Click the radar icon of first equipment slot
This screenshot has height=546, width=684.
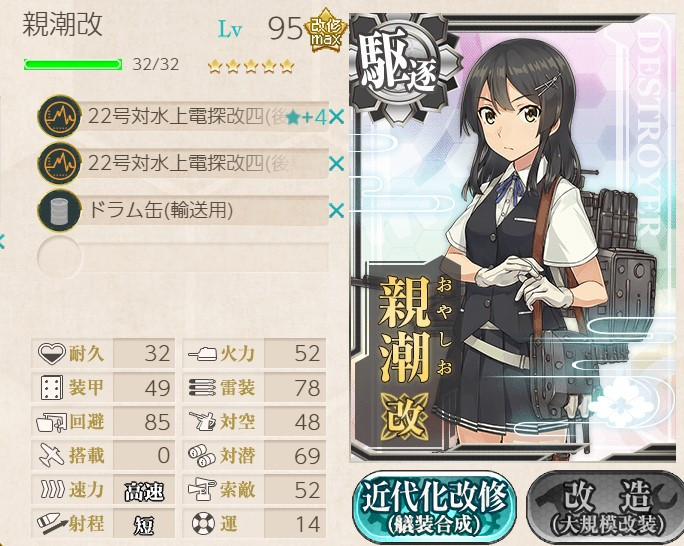pos(60,117)
